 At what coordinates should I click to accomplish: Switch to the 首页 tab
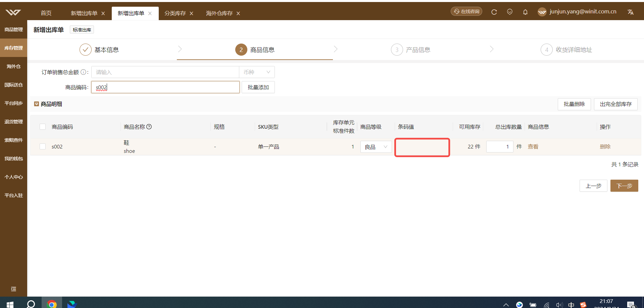point(46,13)
